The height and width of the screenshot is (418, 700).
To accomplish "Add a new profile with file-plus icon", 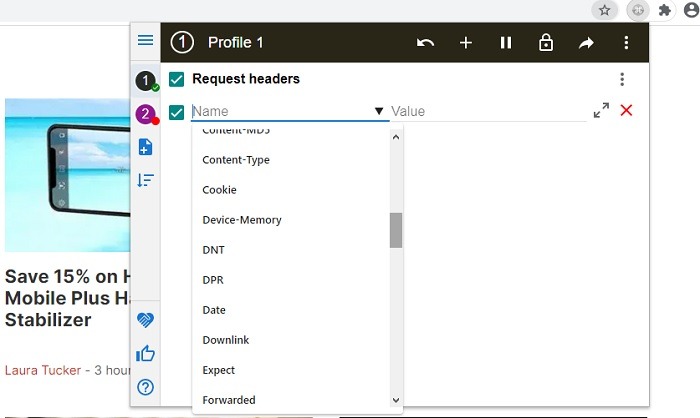I will (146, 147).
